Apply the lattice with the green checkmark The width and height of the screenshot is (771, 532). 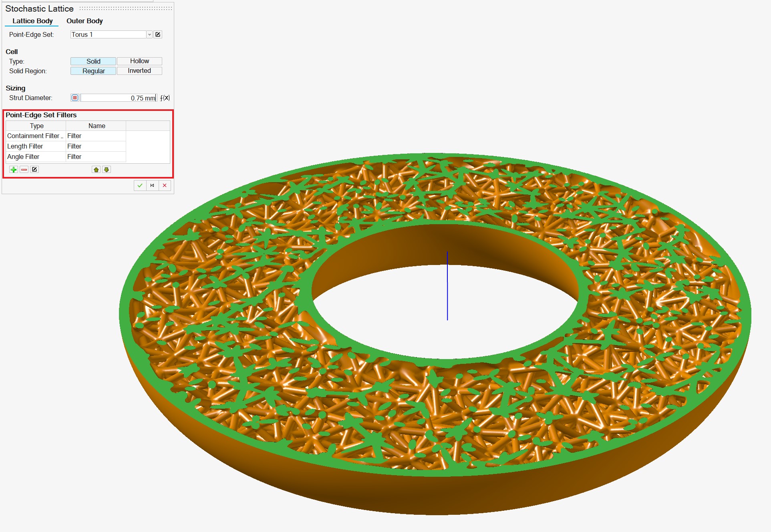140,185
